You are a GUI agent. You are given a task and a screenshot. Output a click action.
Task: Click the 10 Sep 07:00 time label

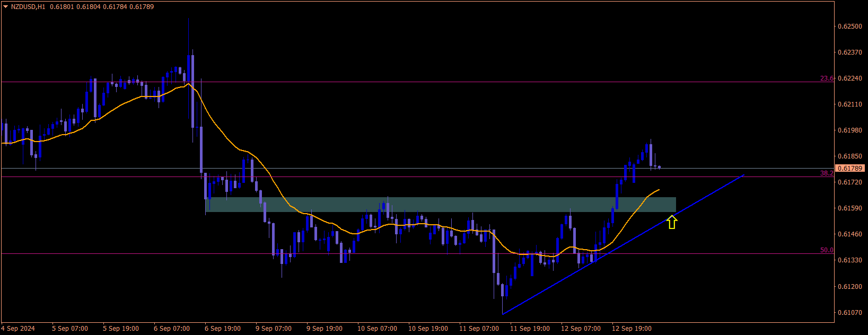[377, 329]
